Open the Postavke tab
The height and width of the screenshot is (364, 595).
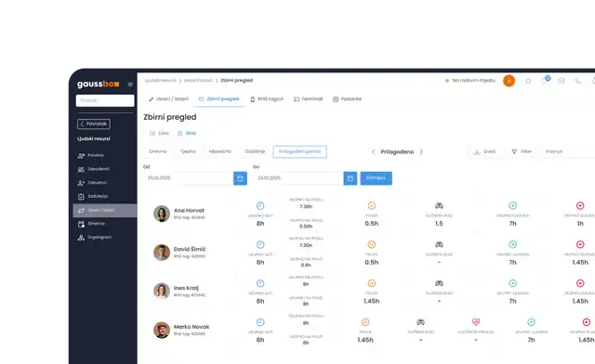(x=347, y=99)
